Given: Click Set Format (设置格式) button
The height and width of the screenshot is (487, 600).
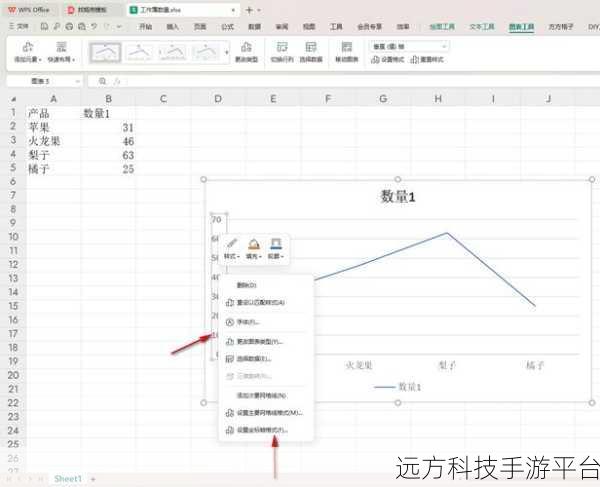Looking at the screenshot, I should 388,60.
